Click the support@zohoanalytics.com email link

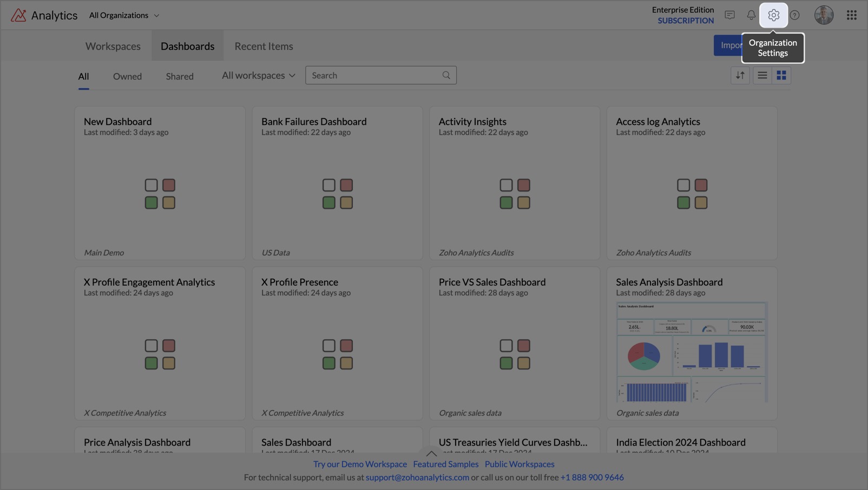(x=417, y=477)
